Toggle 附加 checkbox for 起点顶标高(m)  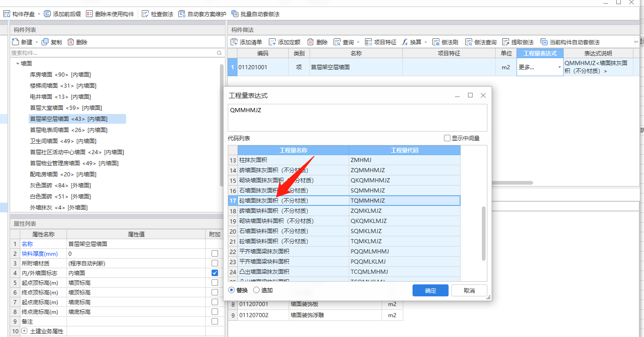pos(214,283)
